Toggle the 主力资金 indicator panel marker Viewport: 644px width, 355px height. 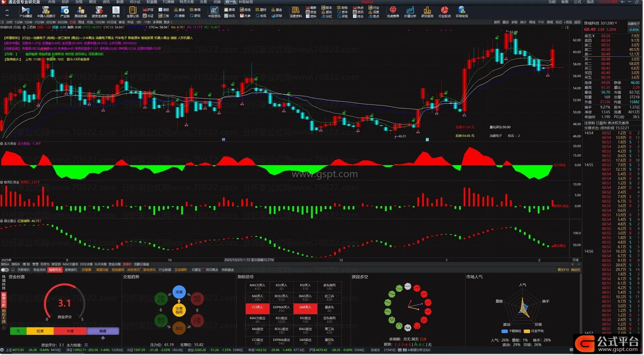pyautogui.click(x=2, y=144)
